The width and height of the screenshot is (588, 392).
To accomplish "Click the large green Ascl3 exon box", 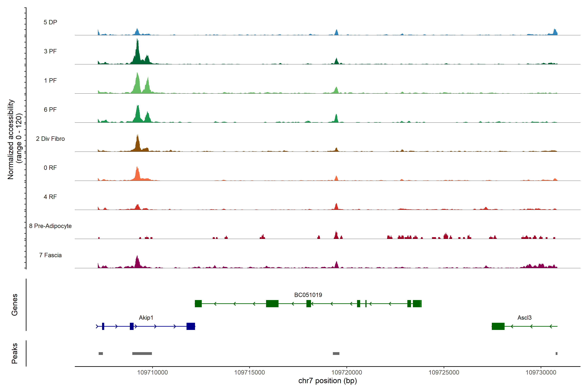I will click(498, 326).
